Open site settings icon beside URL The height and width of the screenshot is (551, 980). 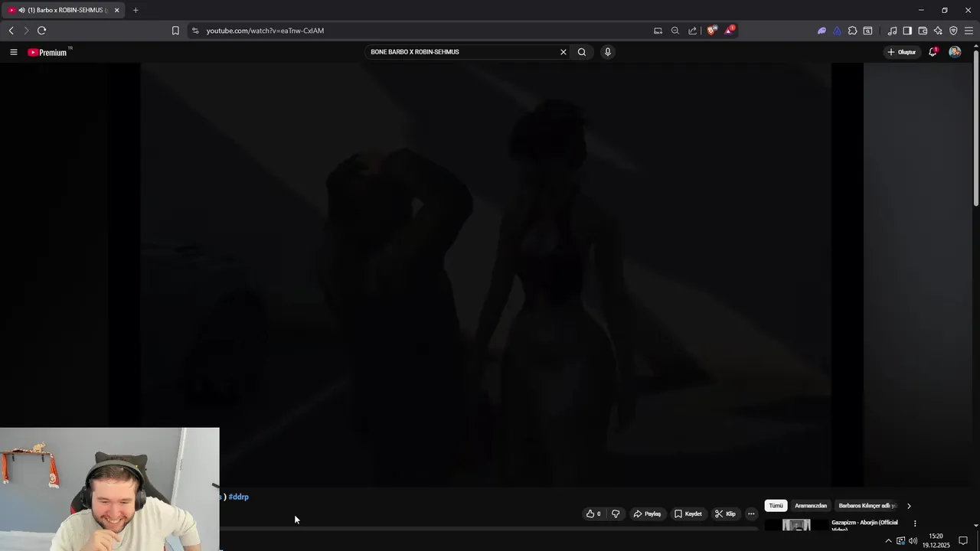195,31
